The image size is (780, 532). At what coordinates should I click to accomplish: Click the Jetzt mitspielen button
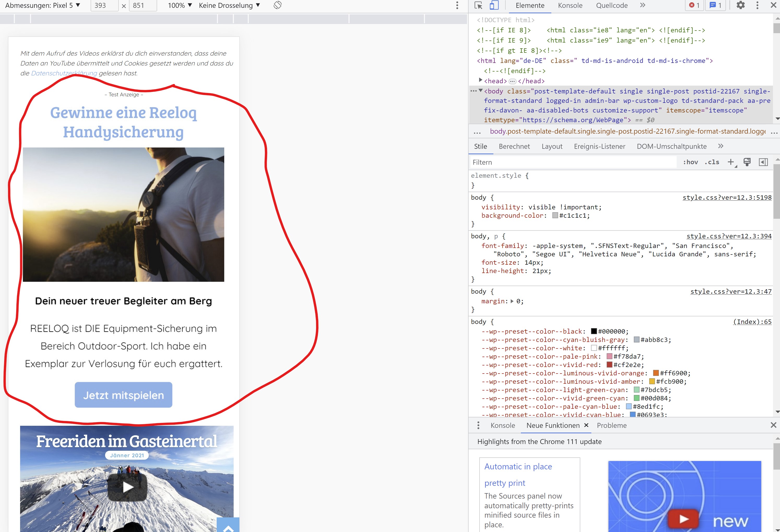pyautogui.click(x=123, y=395)
